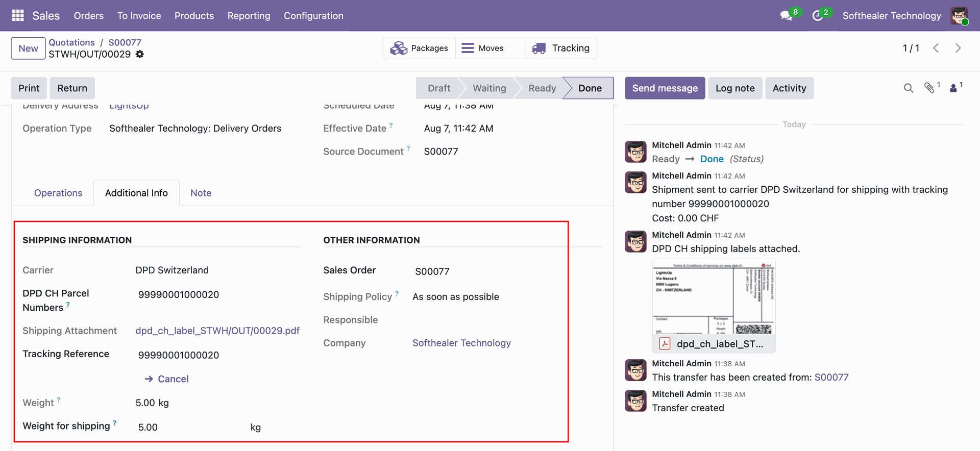Open dpd_ch_label_STWH/OUT/00029.pdf attachment link
The height and width of the screenshot is (451, 980).
217,331
